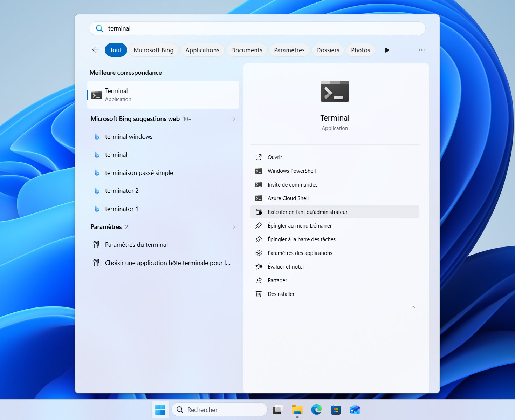Click the search magnifier icon in search box

click(x=99, y=28)
